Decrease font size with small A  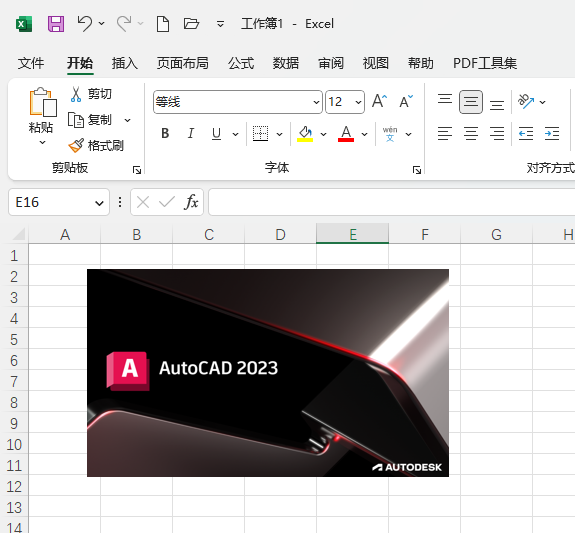pyautogui.click(x=406, y=102)
